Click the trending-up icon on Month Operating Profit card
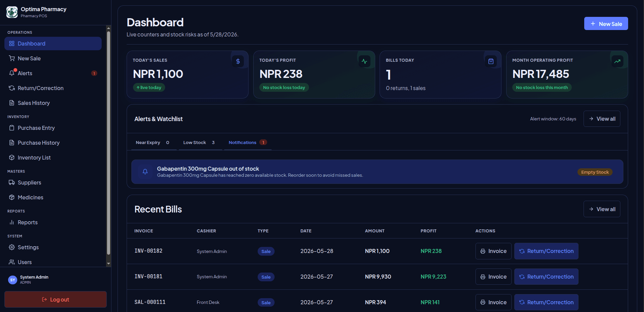This screenshot has width=644, height=312. click(x=617, y=61)
